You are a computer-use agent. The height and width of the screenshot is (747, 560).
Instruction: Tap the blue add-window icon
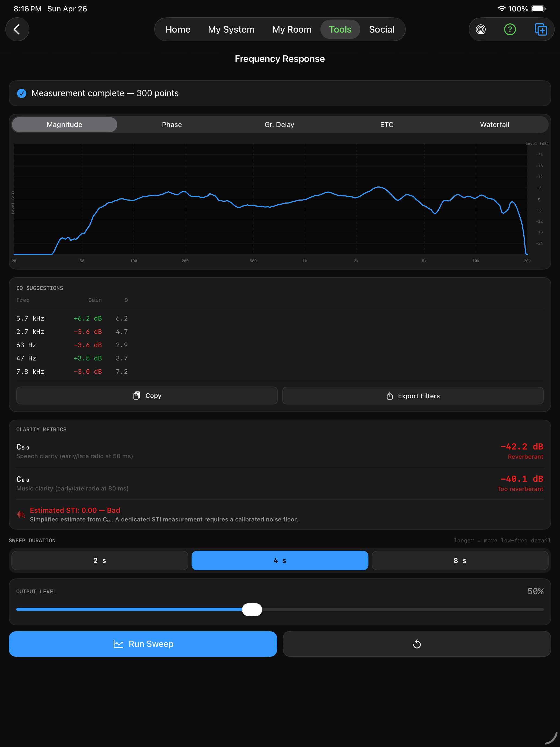pyautogui.click(x=540, y=29)
